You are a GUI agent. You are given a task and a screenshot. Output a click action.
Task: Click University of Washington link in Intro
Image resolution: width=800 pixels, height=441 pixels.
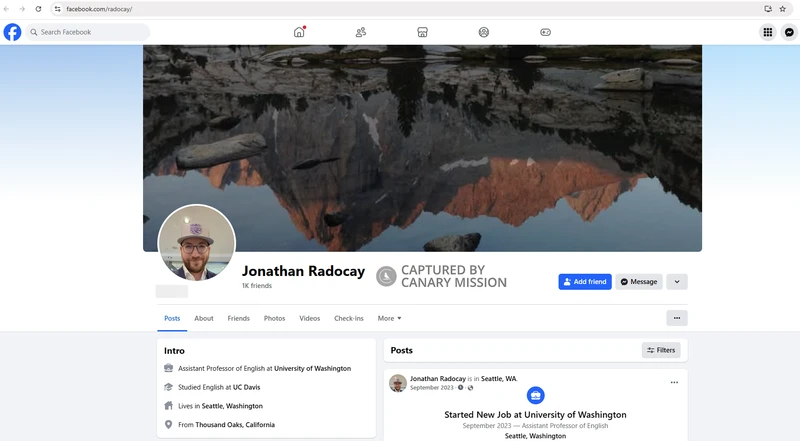[x=312, y=369]
